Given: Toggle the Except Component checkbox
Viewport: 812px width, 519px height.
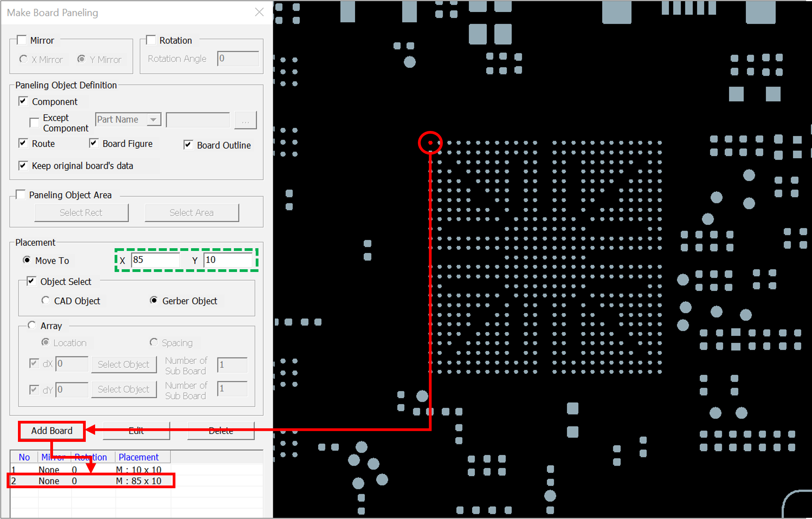Looking at the screenshot, I should click(x=34, y=122).
